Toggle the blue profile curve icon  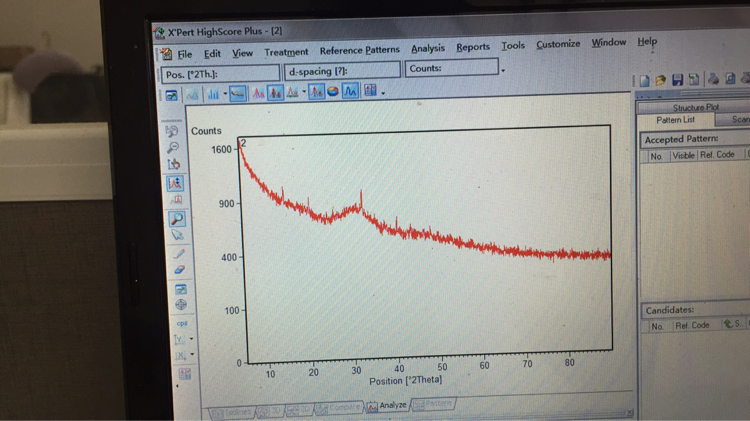350,90
